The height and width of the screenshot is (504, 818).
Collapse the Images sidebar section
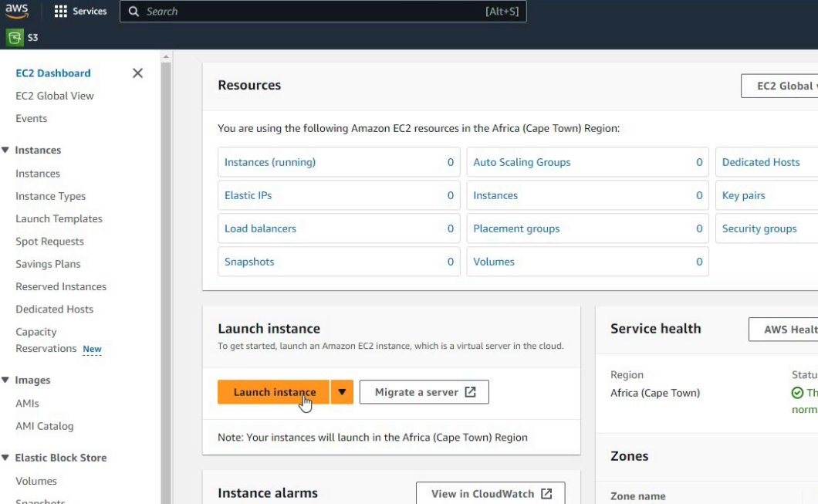pyautogui.click(x=5, y=380)
